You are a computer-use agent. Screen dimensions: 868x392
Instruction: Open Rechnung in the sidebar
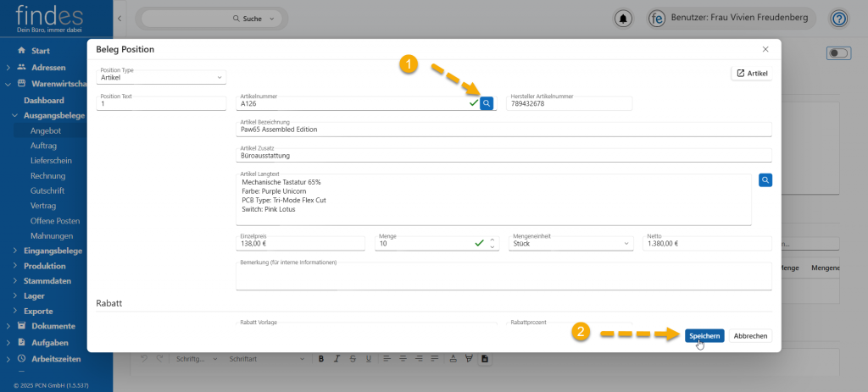coord(47,175)
